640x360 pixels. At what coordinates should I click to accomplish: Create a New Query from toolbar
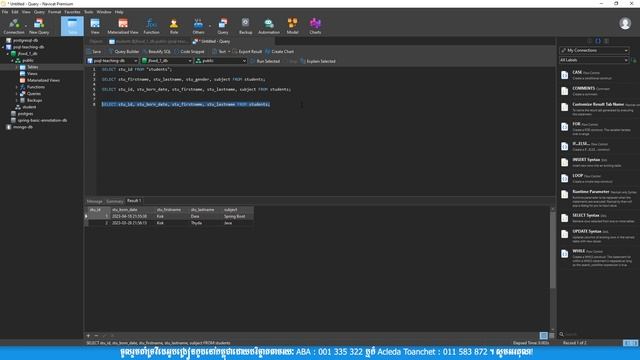pyautogui.click(x=39, y=26)
